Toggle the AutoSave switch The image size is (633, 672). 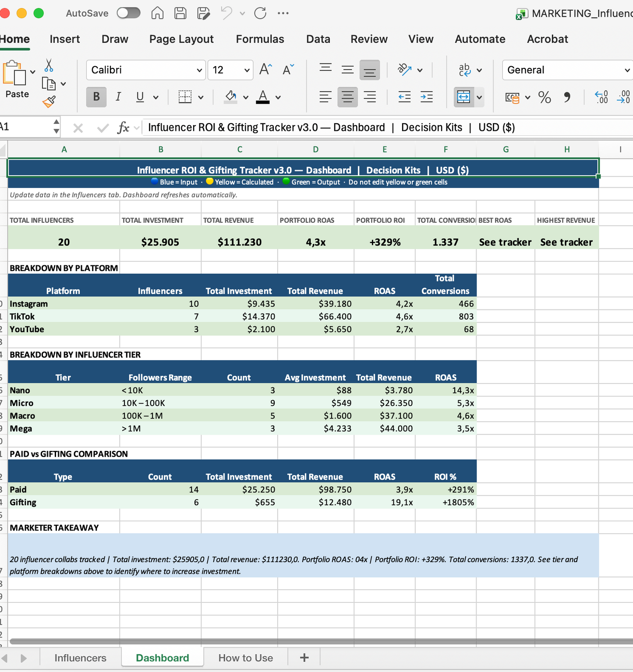tap(128, 13)
